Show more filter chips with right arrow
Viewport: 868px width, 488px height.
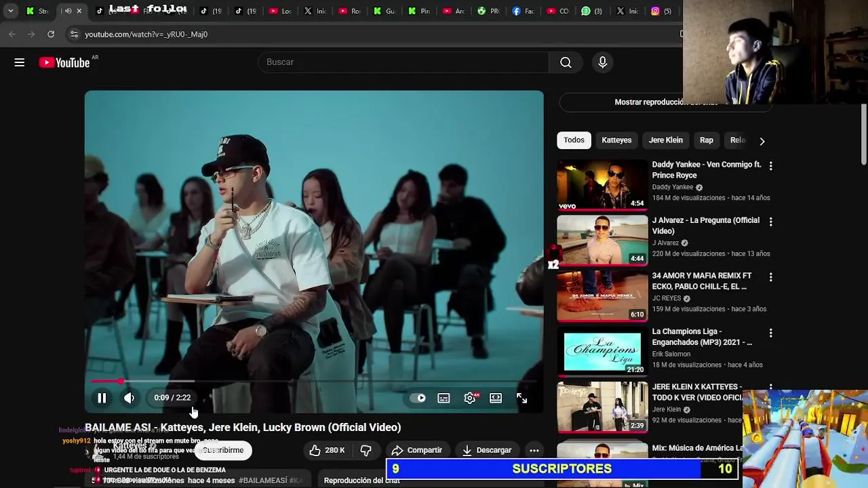click(762, 141)
